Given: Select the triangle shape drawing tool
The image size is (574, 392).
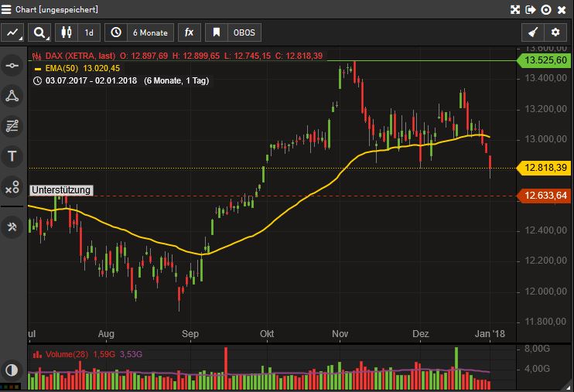Looking at the screenshot, I should tap(12, 96).
